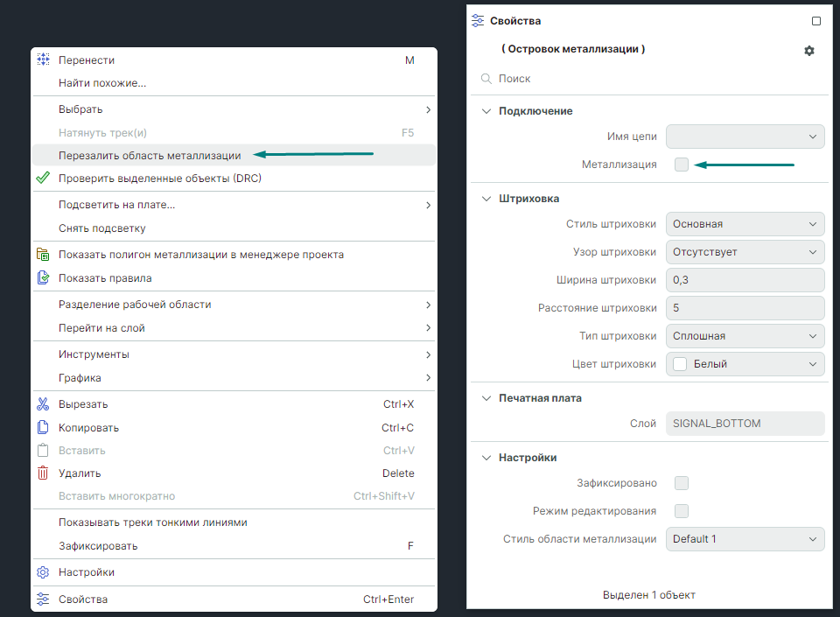Click the Показать правила icon
Viewport: 840px width, 617px height.
click(x=43, y=278)
